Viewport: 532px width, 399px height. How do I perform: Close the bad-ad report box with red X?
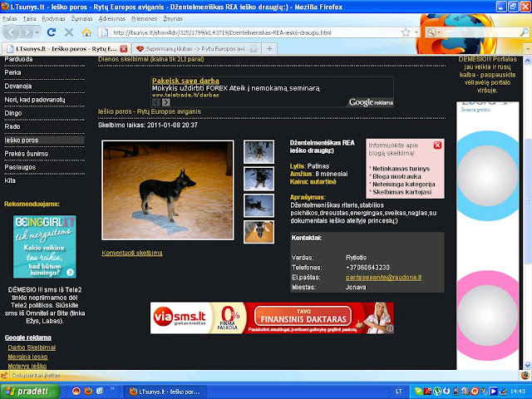pyautogui.click(x=438, y=145)
